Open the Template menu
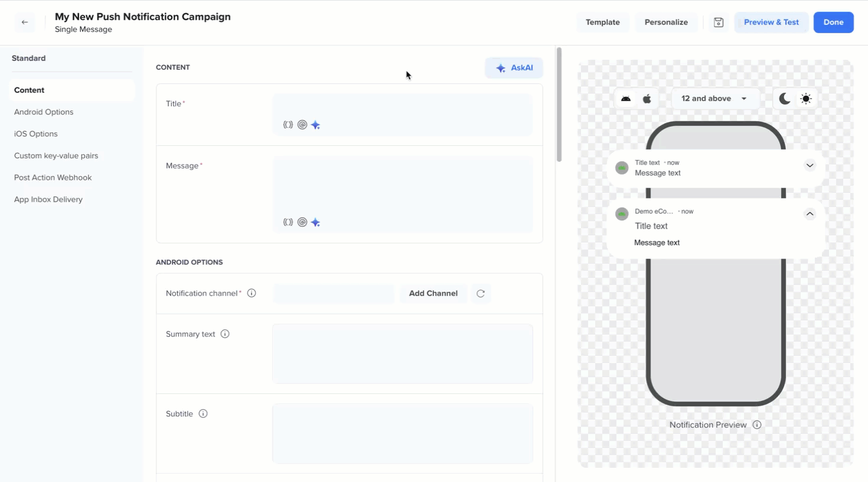Viewport: 868px width, 482px height. (603, 22)
